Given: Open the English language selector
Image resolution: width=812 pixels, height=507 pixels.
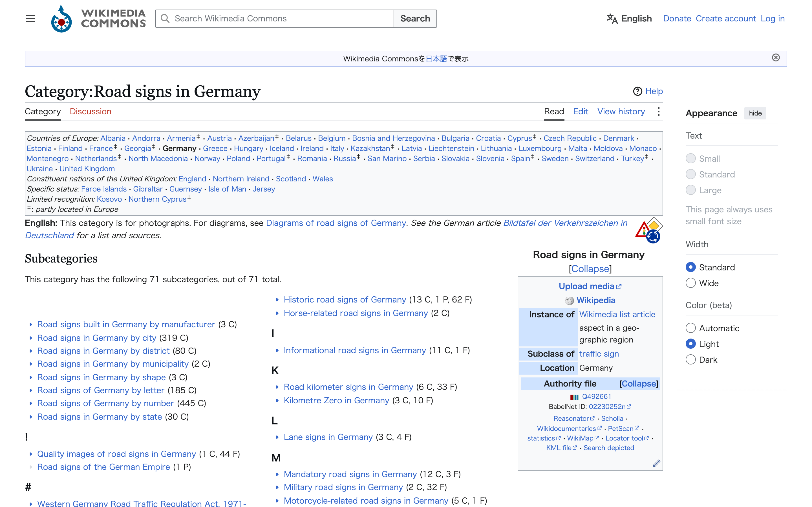Looking at the screenshot, I should tap(629, 18).
